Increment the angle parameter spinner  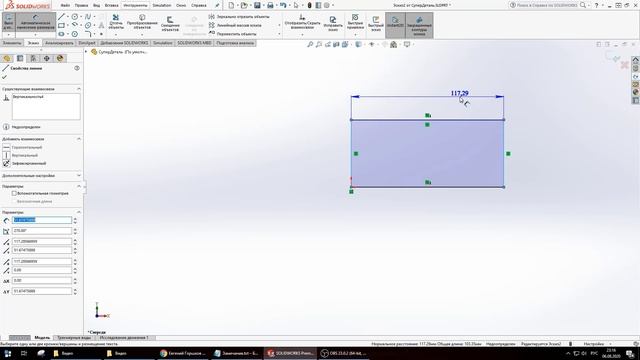(75, 229)
